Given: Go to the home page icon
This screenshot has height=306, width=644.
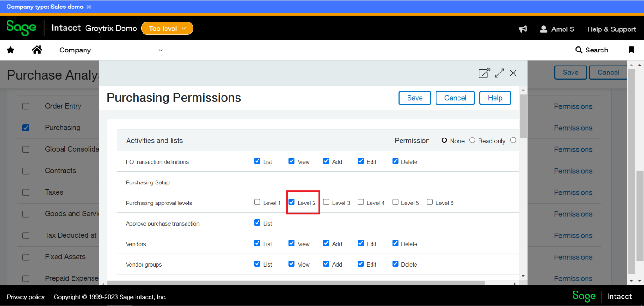Looking at the screenshot, I should pyautogui.click(x=37, y=50).
